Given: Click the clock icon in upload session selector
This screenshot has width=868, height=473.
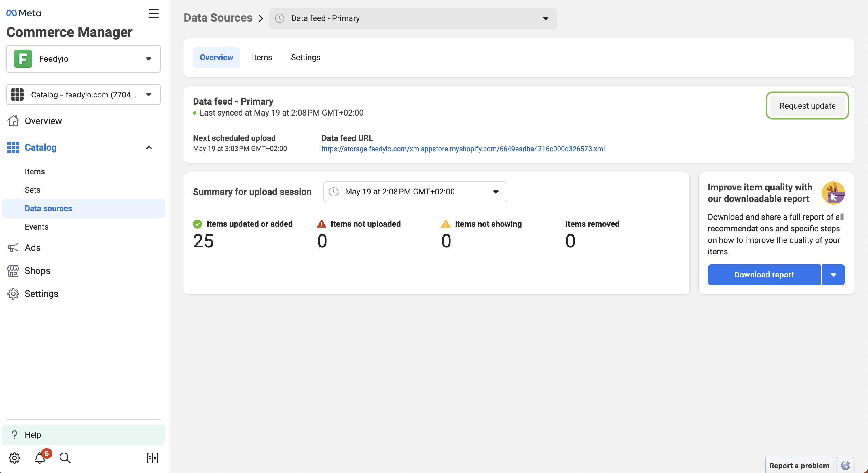Looking at the screenshot, I should click(333, 192).
